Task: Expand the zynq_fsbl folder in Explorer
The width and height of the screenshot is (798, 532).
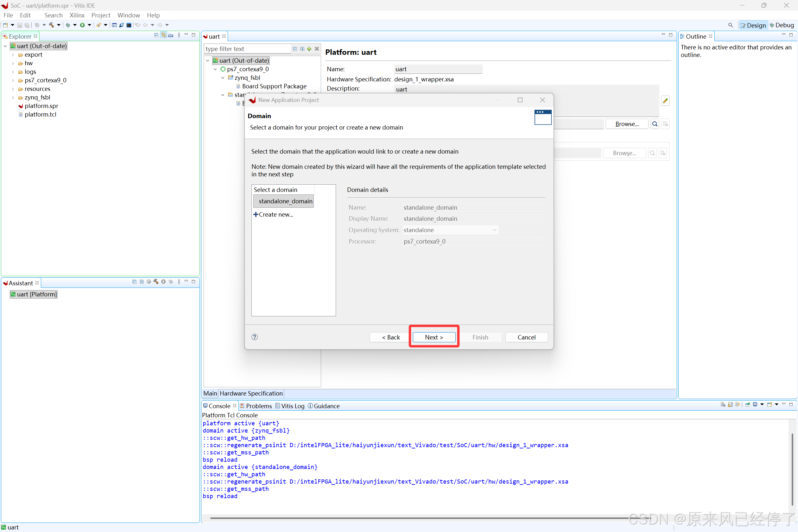Action: [13, 98]
